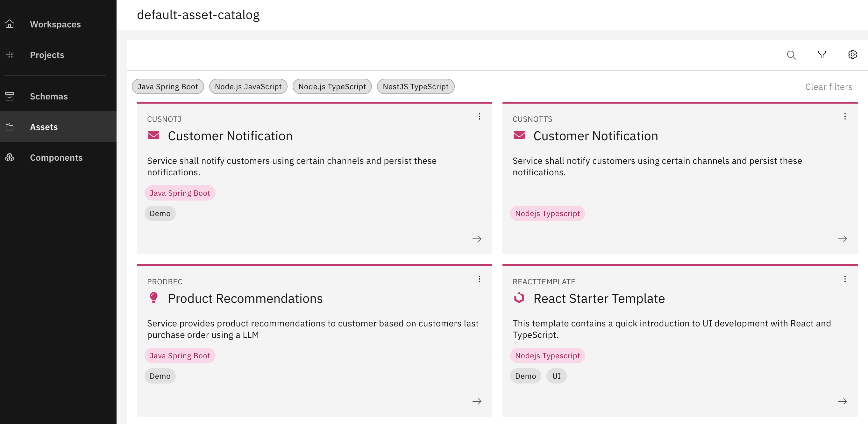
Task: Toggle the NestJS TypeScript filter chip
Action: pos(415,87)
